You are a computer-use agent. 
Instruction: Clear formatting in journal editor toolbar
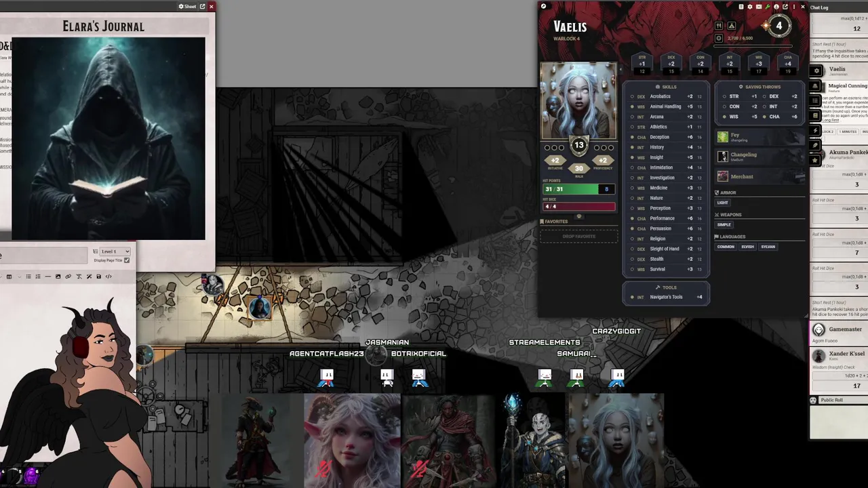79,277
